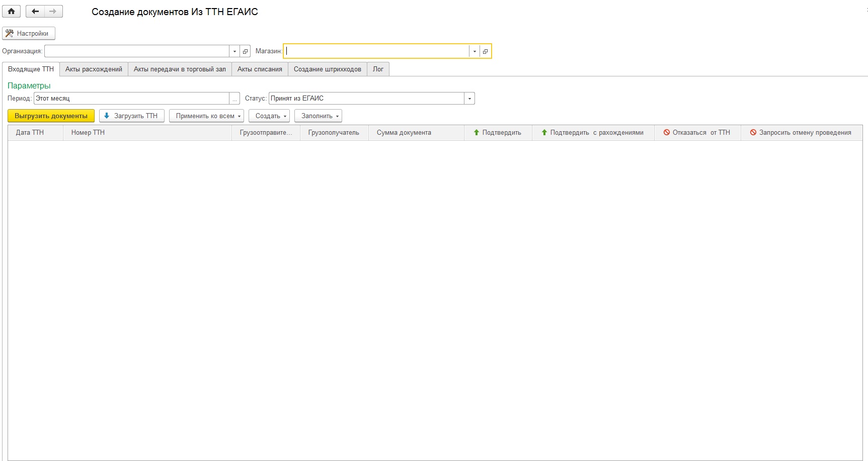Click the open-form icon next to Организация

coord(245,51)
